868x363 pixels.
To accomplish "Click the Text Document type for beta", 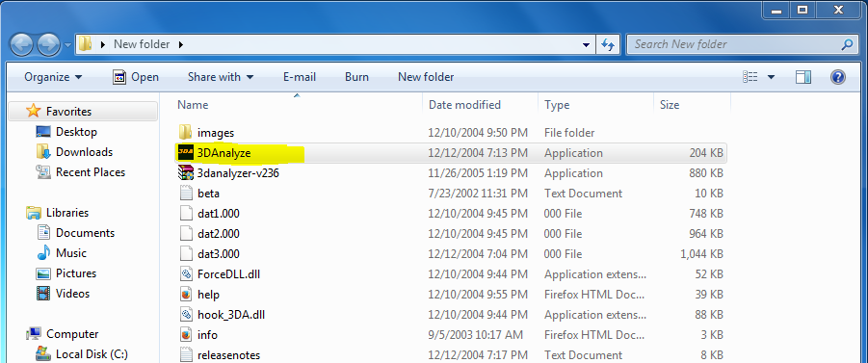I will pyautogui.click(x=583, y=194).
